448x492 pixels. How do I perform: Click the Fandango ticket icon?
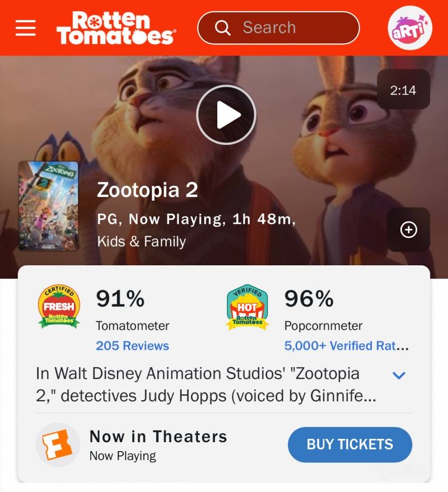(x=57, y=444)
